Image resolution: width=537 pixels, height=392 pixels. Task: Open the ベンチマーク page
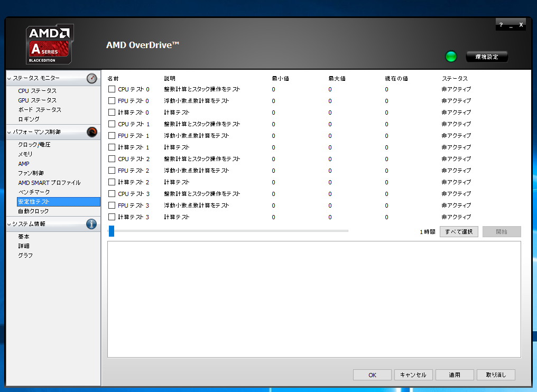tap(34, 192)
